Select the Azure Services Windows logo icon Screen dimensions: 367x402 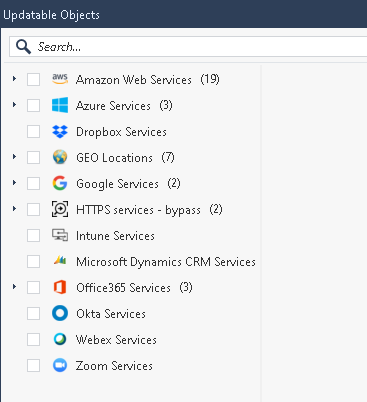(60, 105)
